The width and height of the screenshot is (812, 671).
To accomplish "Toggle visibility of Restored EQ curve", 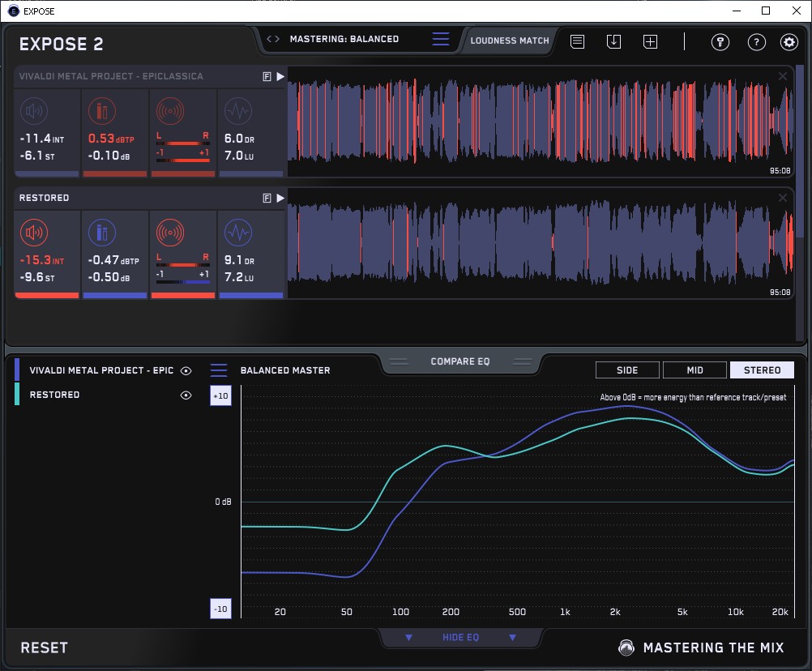I will (186, 395).
